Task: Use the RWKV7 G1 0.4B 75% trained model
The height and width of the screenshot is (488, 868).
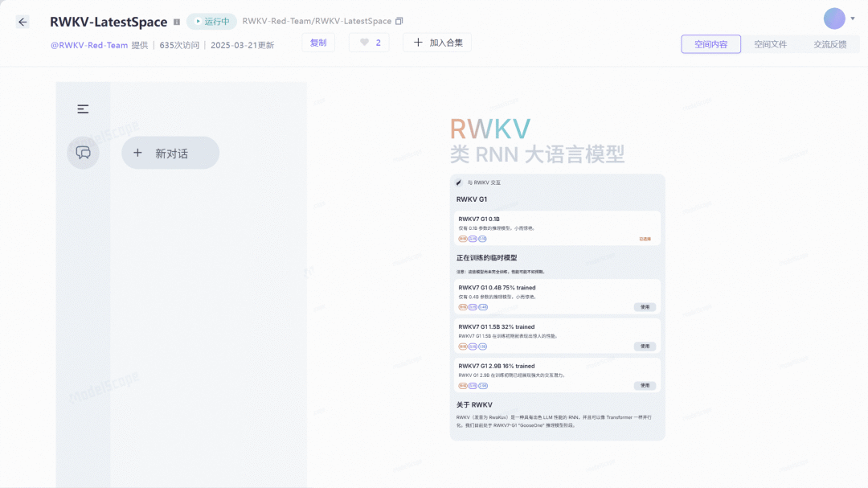Action: [x=645, y=307]
